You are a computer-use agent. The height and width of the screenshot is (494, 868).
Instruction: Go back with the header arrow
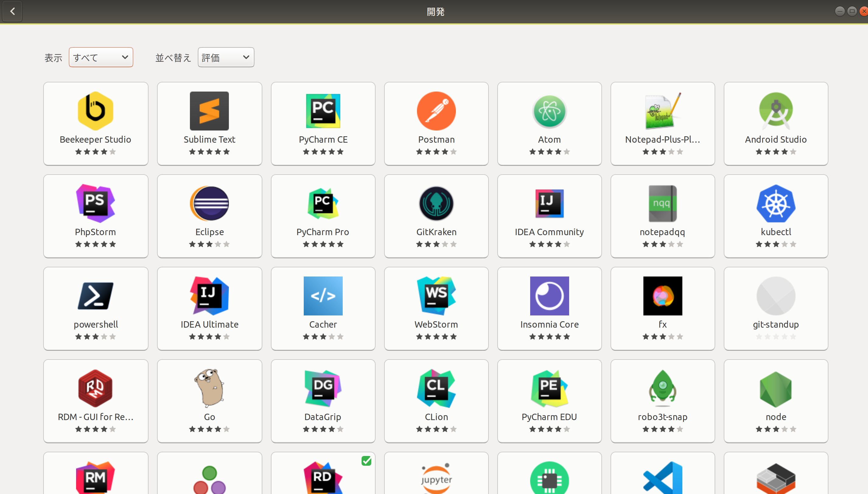[x=12, y=12]
